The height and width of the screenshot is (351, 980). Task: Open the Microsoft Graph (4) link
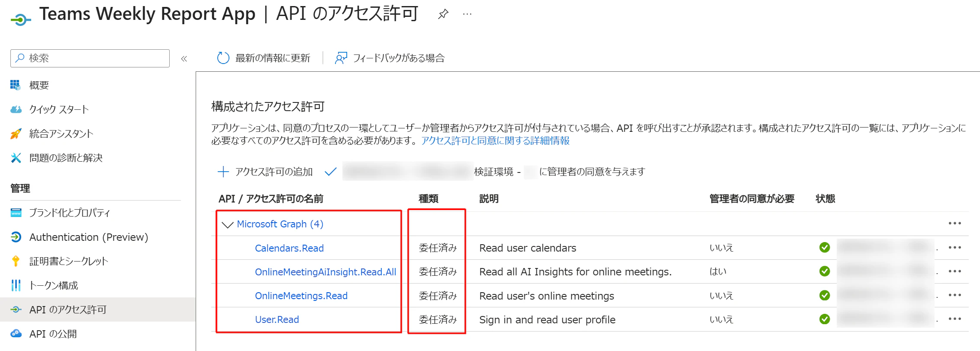coord(280,224)
